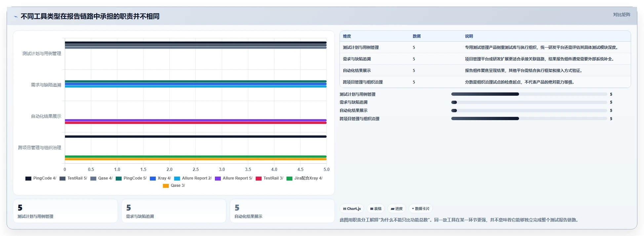Image resolution: width=644 pixels, height=236 pixels.
Task: Select table cell 跨项目管理与组织治理
Action: [363, 82]
